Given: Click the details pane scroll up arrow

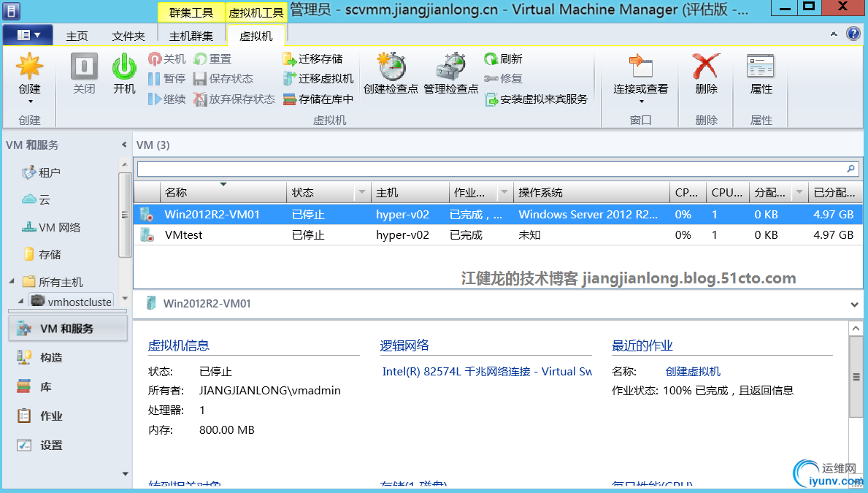Looking at the screenshot, I should pos(856,328).
